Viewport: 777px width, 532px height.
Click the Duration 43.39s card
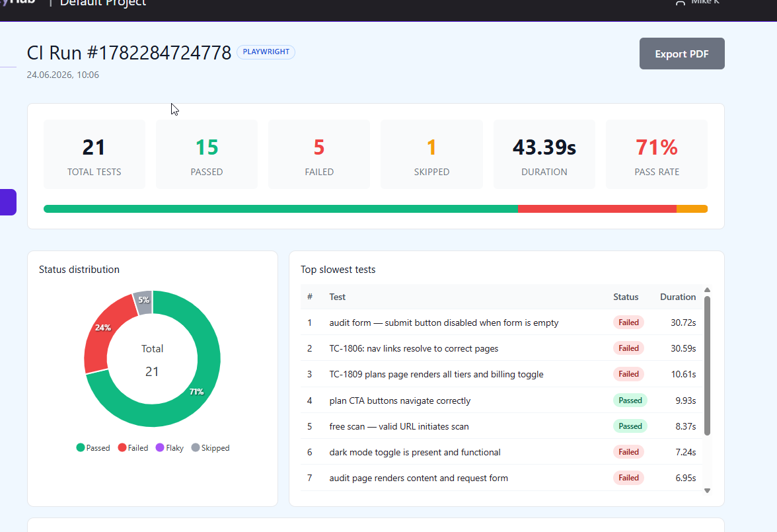pyautogui.click(x=544, y=154)
